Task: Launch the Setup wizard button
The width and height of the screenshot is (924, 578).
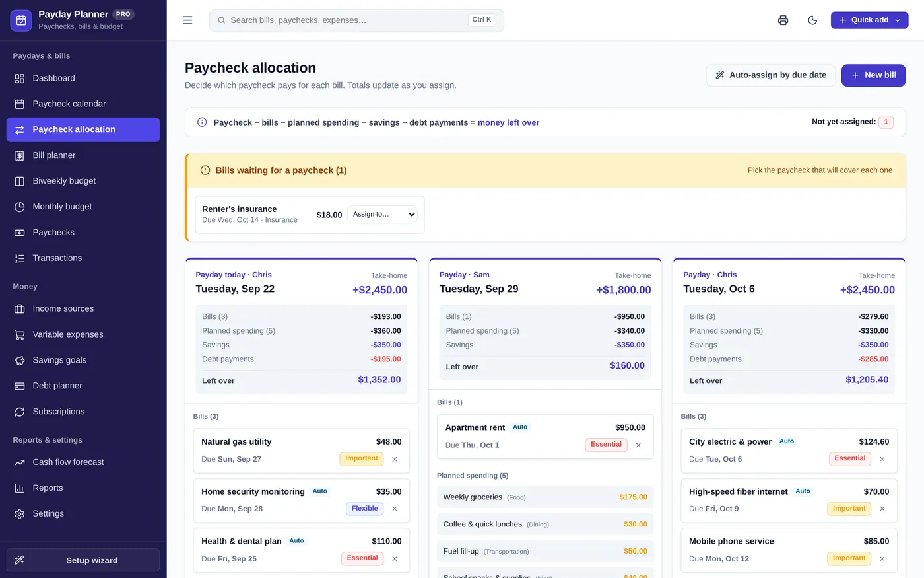Action: click(83, 560)
